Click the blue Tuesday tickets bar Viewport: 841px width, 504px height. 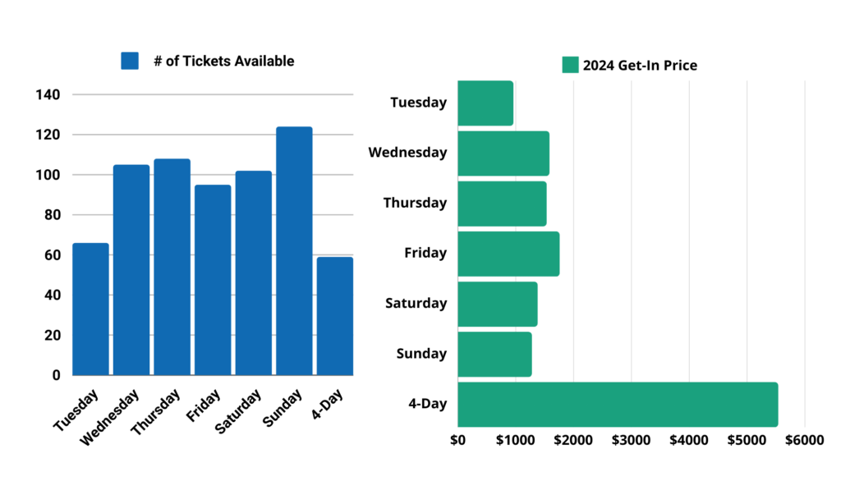(90, 309)
